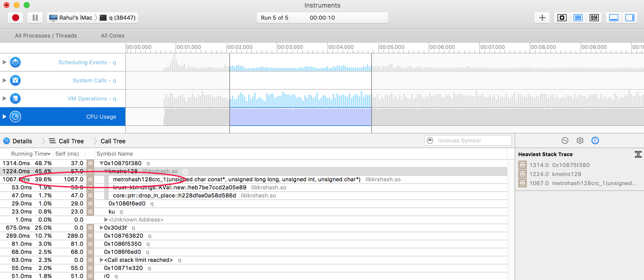Sort by the Symbol Name column
The width and height of the screenshot is (644, 280).
point(115,154)
